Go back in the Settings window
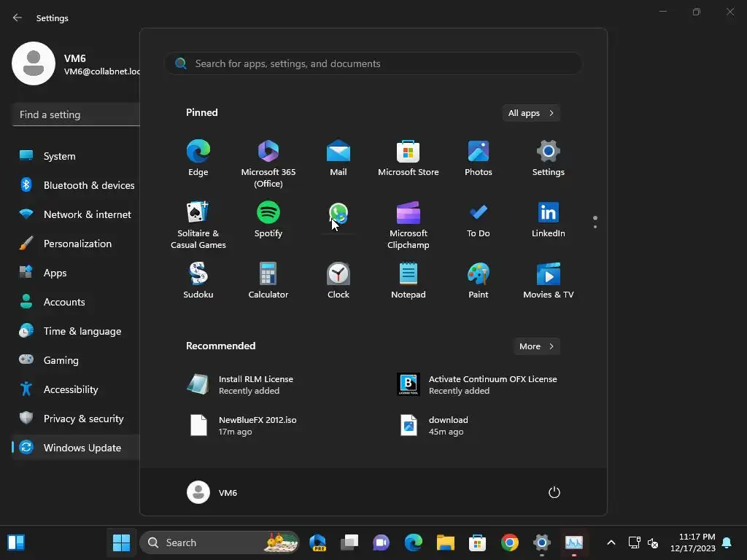 click(18, 17)
